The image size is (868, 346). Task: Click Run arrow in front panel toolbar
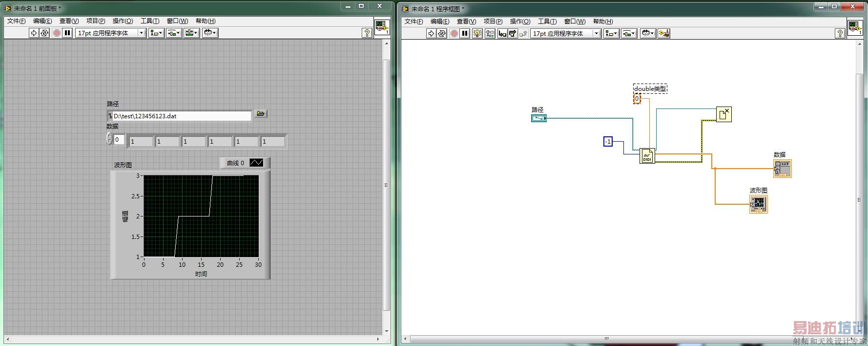coord(34,33)
